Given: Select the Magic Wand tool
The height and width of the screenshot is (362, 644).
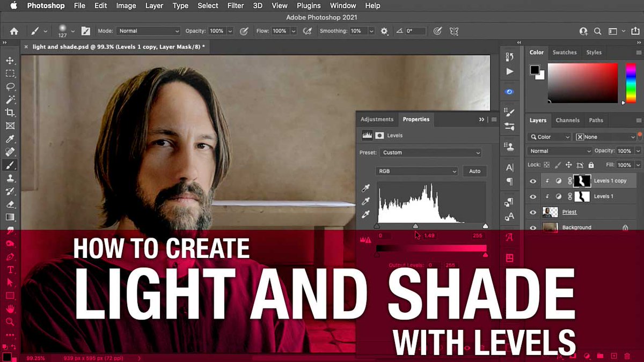Looking at the screenshot, I should pyautogui.click(x=10, y=100).
